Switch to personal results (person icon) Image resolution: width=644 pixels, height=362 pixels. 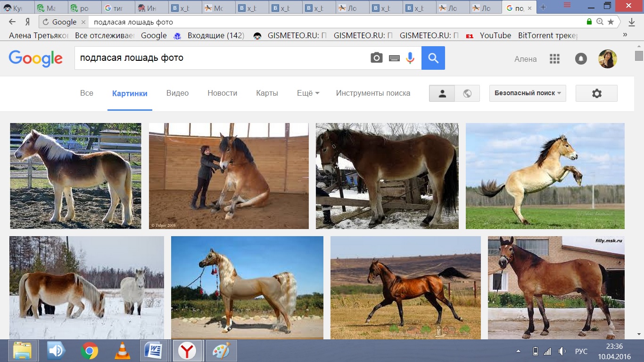[442, 93]
